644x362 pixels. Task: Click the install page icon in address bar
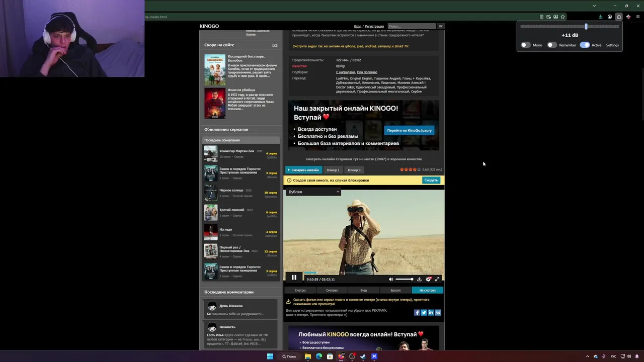click(x=555, y=17)
